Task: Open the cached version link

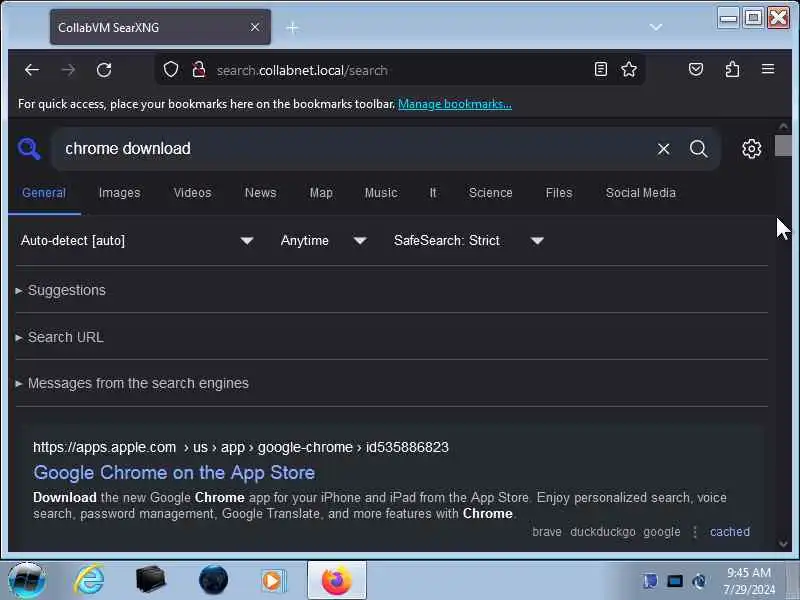Action: click(730, 532)
